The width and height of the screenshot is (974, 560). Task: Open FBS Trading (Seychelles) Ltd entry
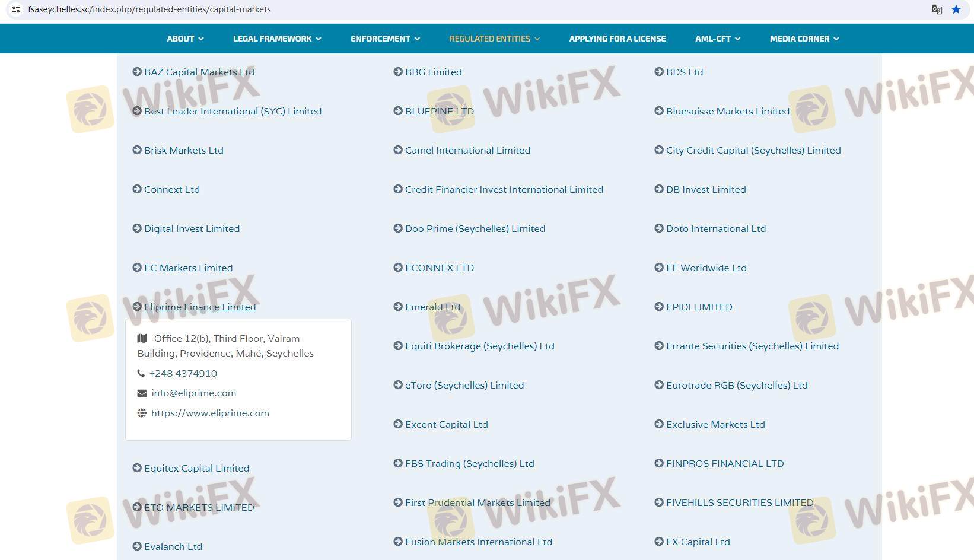point(470,463)
